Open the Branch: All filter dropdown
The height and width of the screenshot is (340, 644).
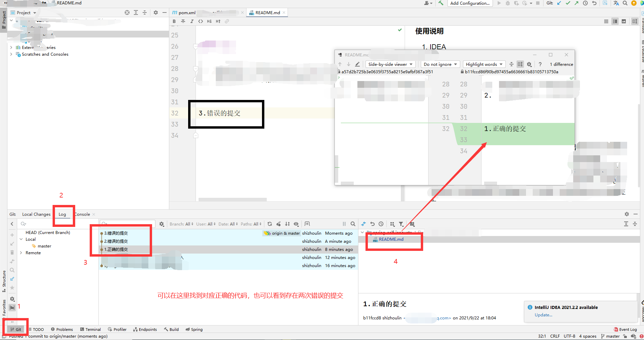[181, 224]
